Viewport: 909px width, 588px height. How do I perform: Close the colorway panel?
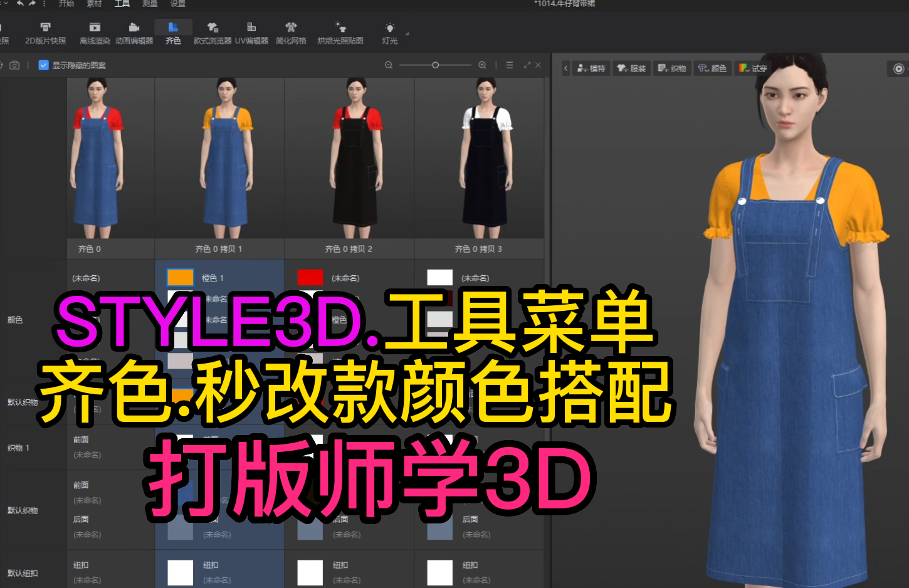point(538,65)
